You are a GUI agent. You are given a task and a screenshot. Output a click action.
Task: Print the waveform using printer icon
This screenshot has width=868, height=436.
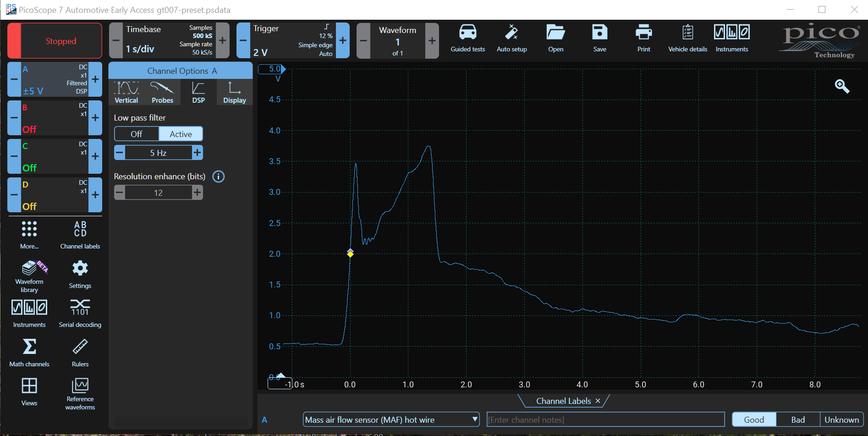tap(643, 39)
